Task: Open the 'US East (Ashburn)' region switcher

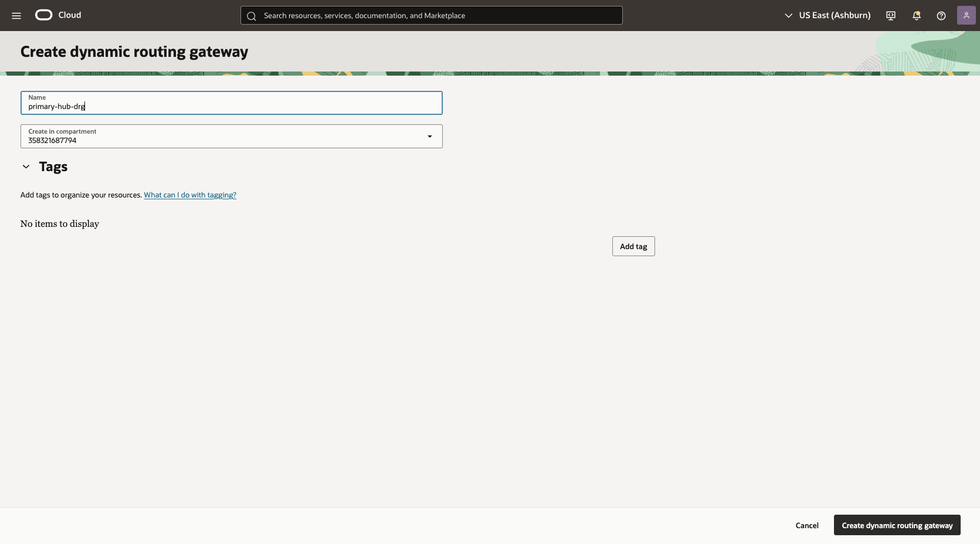Action: (834, 15)
